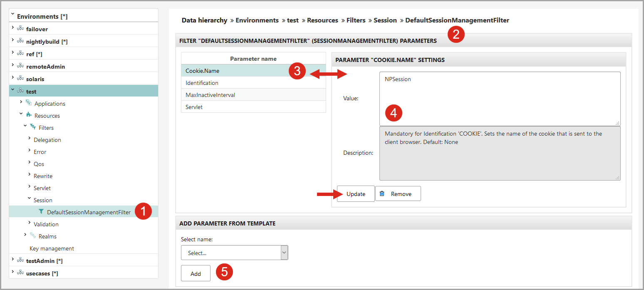Screen dimensions: 644x290
Task: Click Filters in the breadcrumb
Action: [356, 20]
